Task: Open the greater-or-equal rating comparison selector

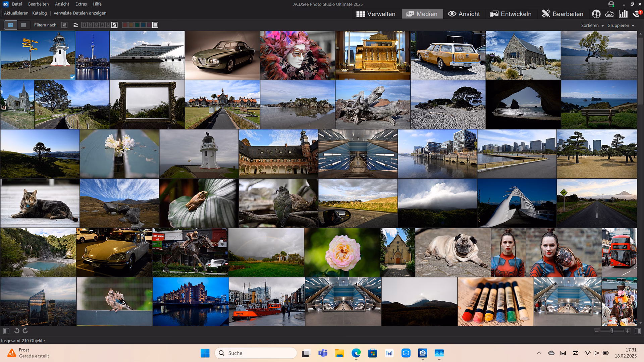Action: (75, 25)
